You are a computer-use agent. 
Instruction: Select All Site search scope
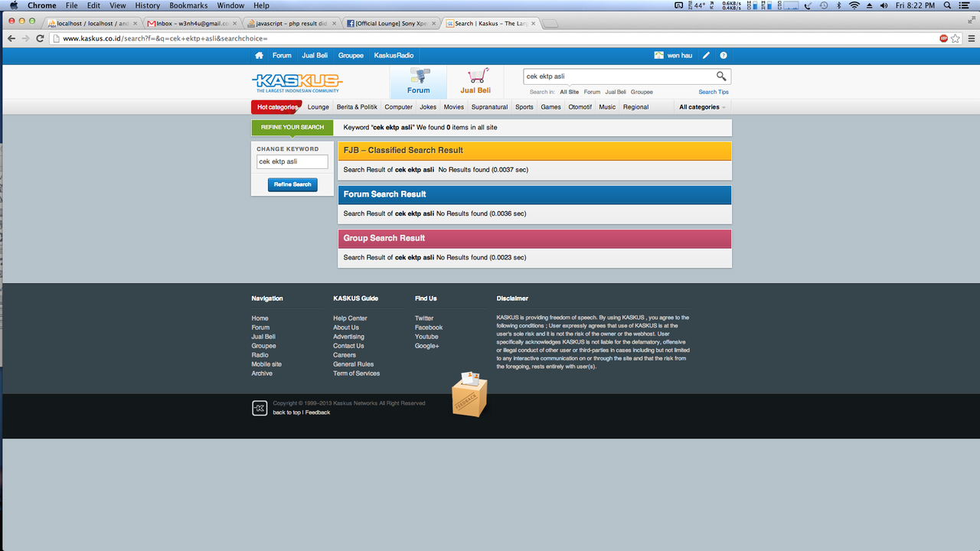pos(569,92)
